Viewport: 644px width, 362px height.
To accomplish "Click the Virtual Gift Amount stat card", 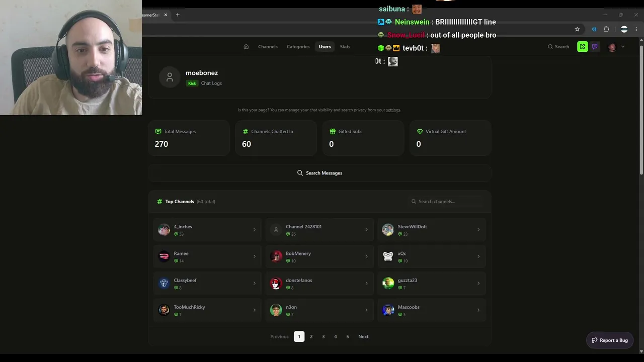I will (450, 138).
